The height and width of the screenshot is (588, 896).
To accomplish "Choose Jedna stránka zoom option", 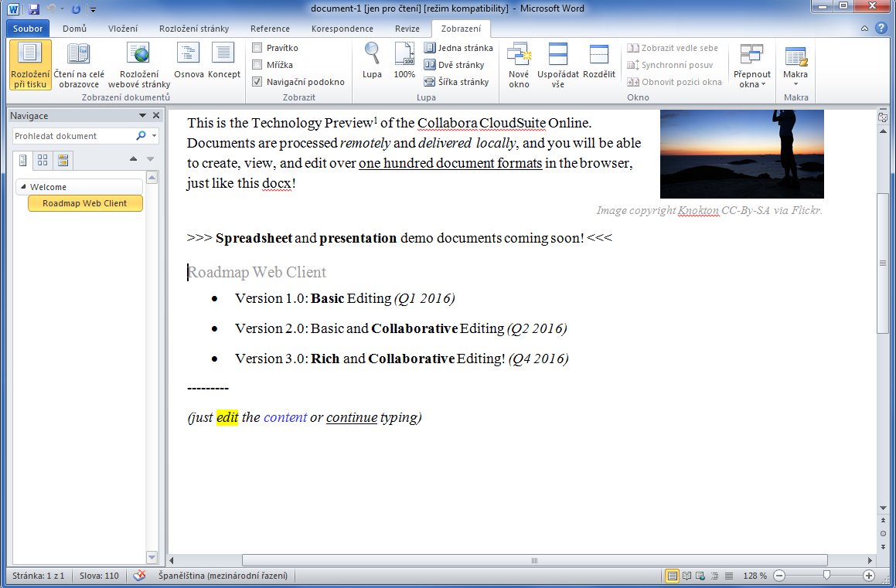I will [458, 48].
